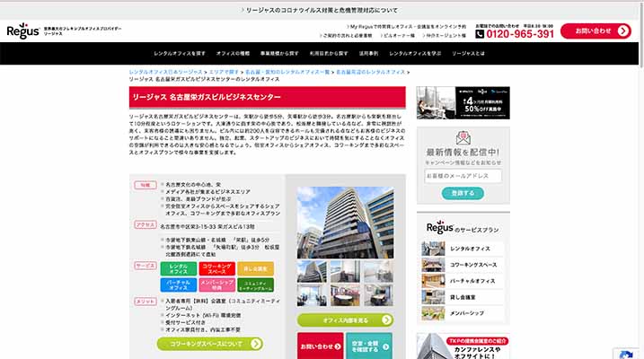Open レンタルオフィス in the sidebar service plans
This screenshot has height=359, width=644.
(x=463, y=249)
